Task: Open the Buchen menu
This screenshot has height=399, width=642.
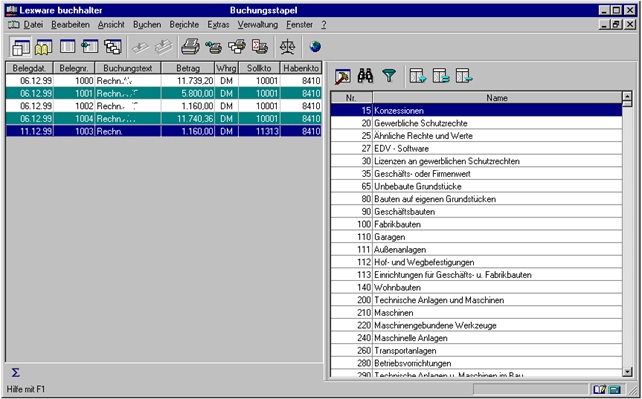Action: point(147,25)
